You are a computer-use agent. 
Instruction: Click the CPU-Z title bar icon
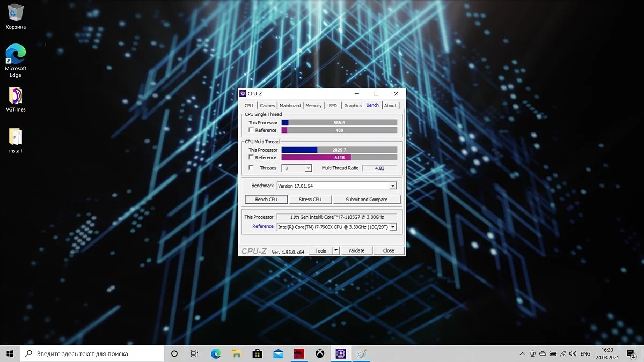tap(243, 94)
